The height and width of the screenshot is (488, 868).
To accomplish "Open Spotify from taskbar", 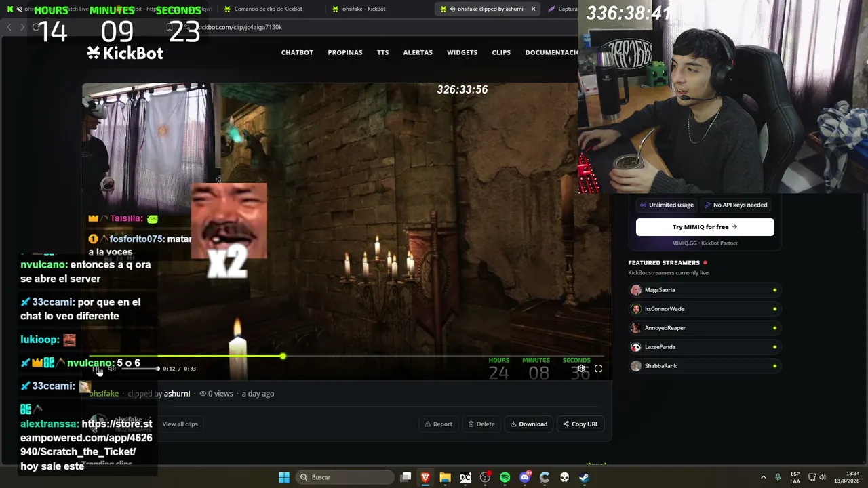I will coord(505,477).
